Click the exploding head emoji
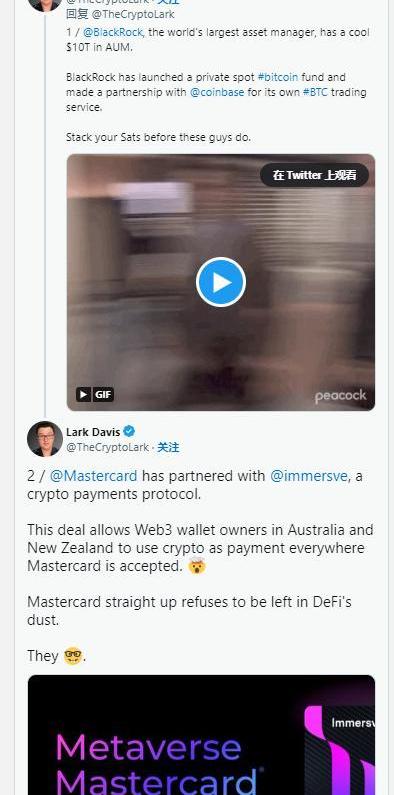The width and height of the screenshot is (394, 795). click(x=197, y=566)
